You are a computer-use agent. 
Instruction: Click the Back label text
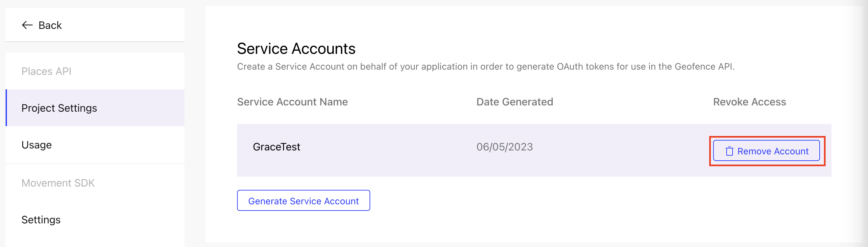click(x=50, y=25)
